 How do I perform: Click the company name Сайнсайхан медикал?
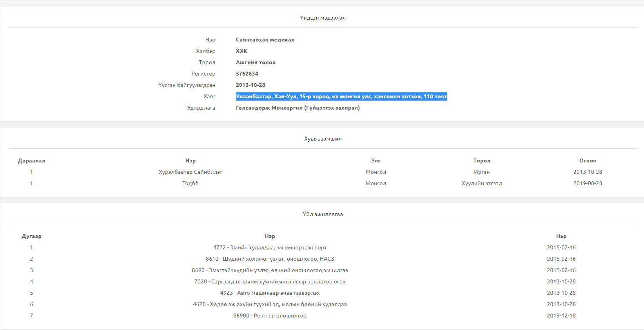[x=265, y=40]
